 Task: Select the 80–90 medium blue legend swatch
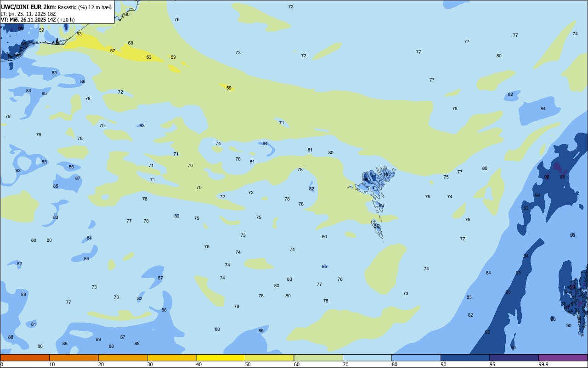click(x=416, y=357)
